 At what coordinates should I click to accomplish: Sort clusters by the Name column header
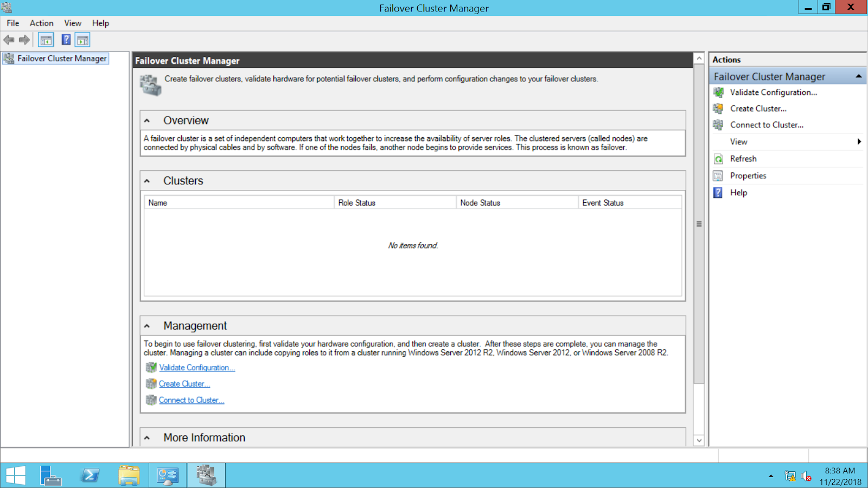click(x=239, y=203)
